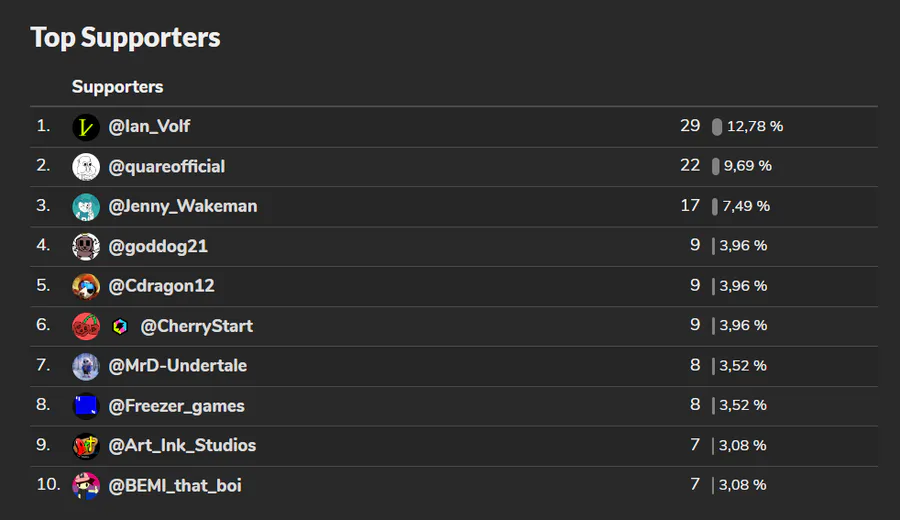This screenshot has height=520, width=900.
Task: Open goddog21's profile avatar
Action: 86,247
